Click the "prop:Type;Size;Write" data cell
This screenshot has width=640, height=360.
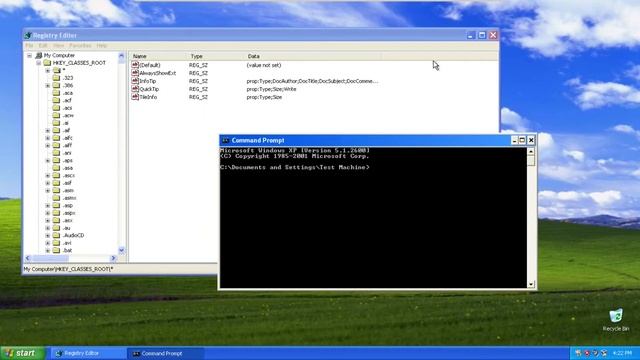(x=271, y=89)
